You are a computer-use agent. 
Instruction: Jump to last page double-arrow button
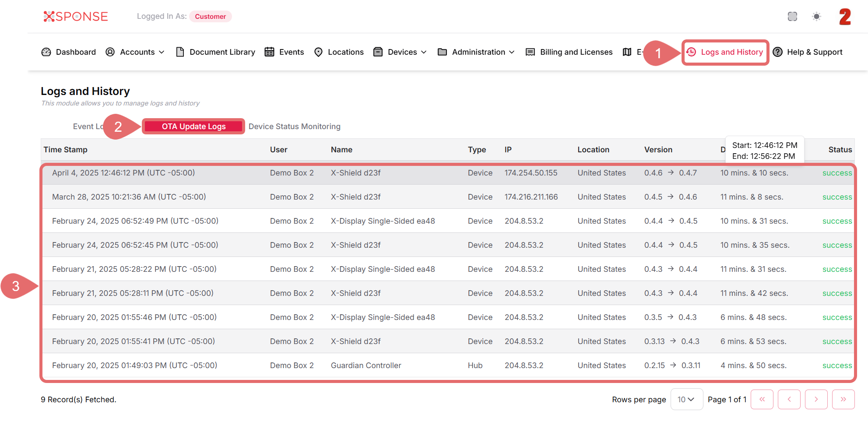pyautogui.click(x=843, y=400)
